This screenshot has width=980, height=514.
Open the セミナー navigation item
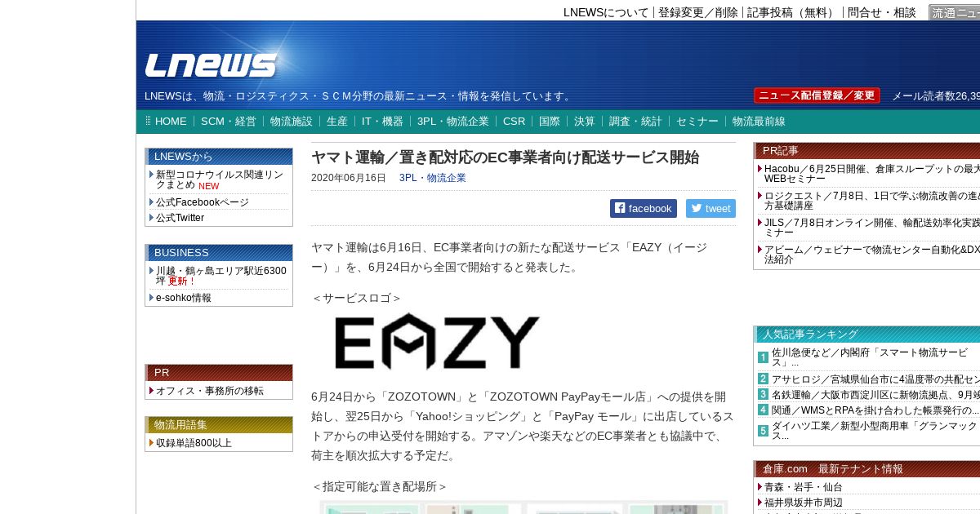[697, 121]
